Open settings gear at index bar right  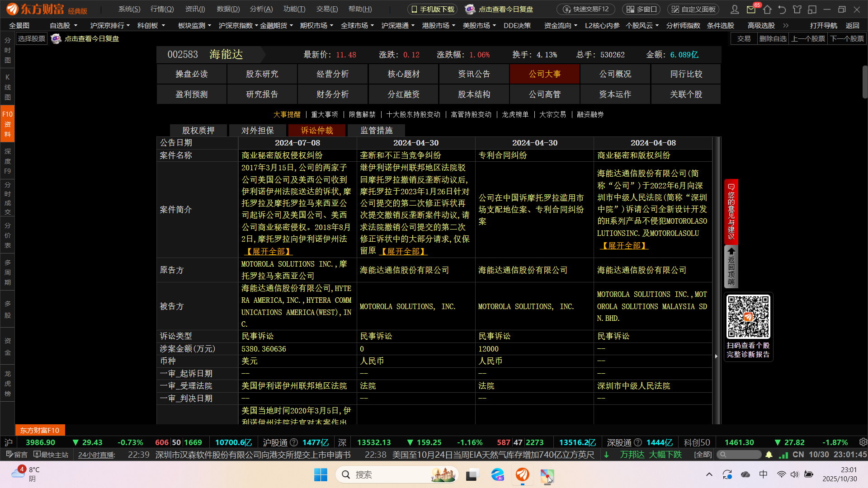click(863, 442)
